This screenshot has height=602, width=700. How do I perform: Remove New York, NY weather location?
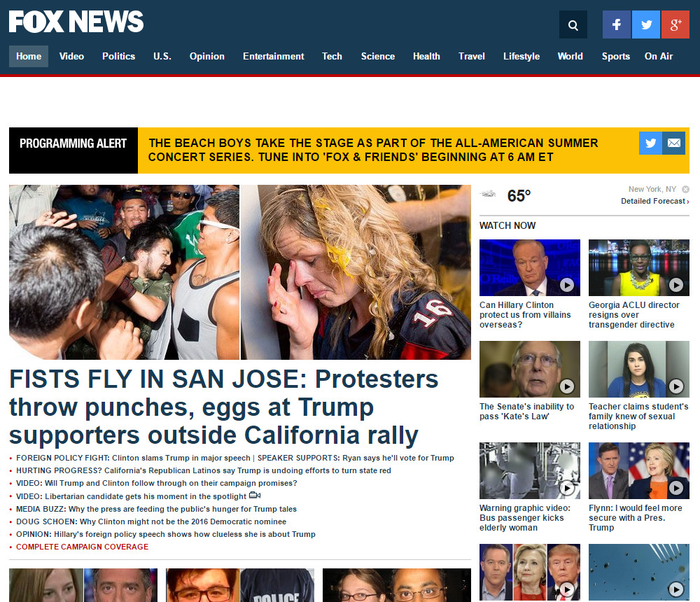[x=686, y=190]
